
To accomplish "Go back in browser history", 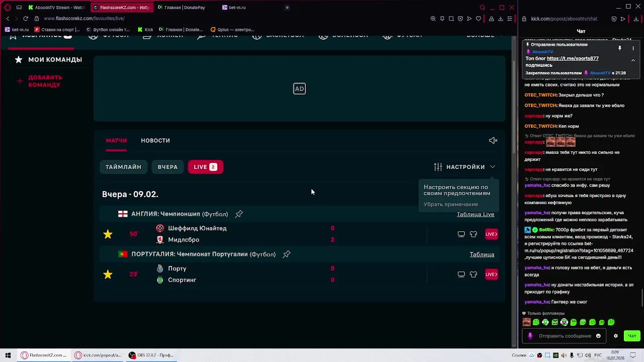I will 7,19.
